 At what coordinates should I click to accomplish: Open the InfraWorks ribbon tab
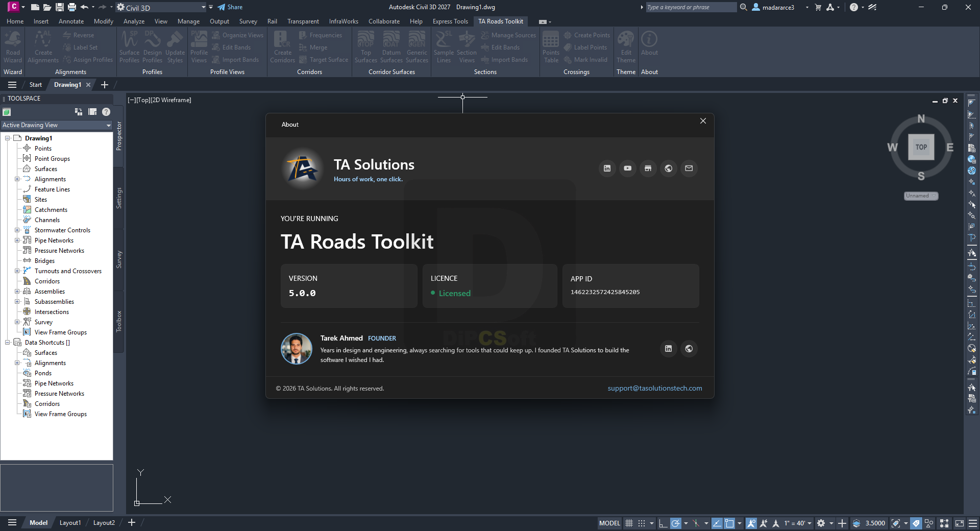pos(344,21)
